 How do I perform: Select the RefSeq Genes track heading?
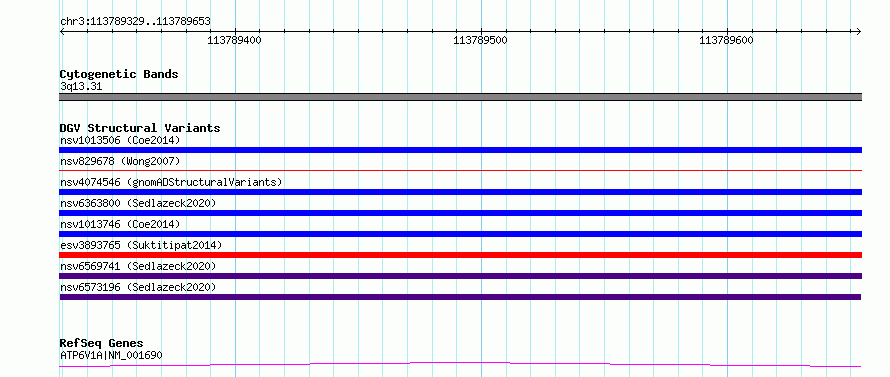(x=101, y=343)
